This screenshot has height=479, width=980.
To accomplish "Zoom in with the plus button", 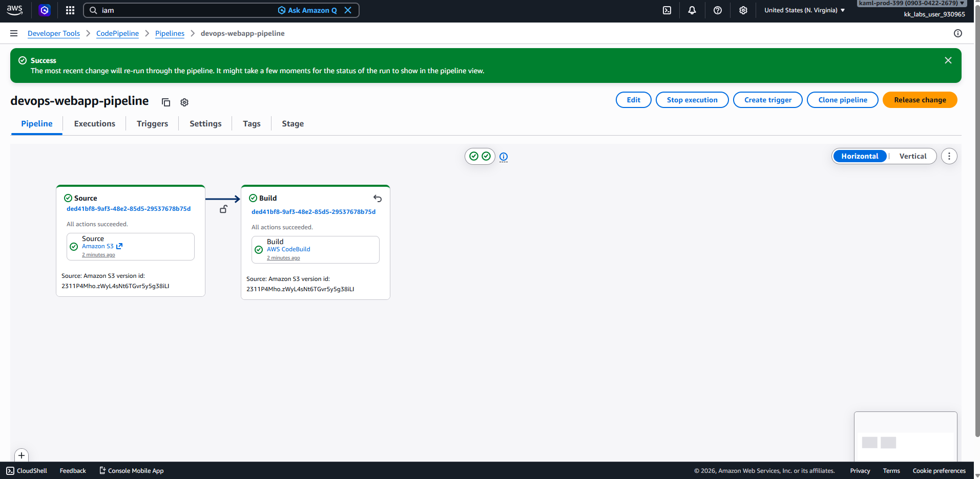I will (22, 455).
